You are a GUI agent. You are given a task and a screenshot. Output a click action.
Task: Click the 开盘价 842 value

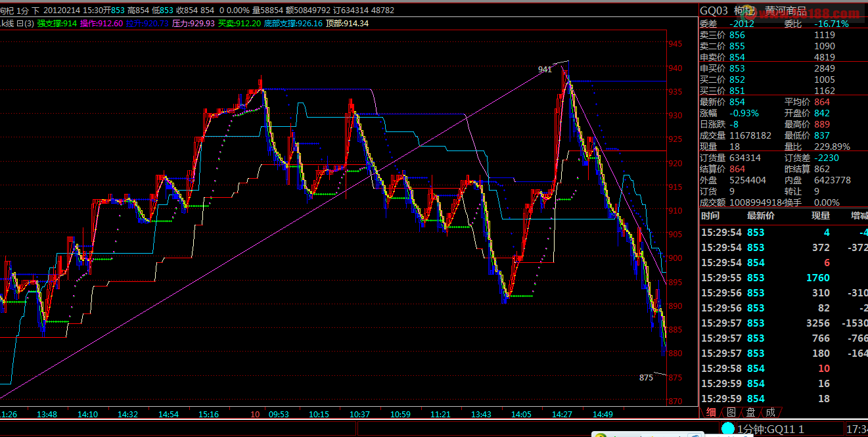coord(822,113)
